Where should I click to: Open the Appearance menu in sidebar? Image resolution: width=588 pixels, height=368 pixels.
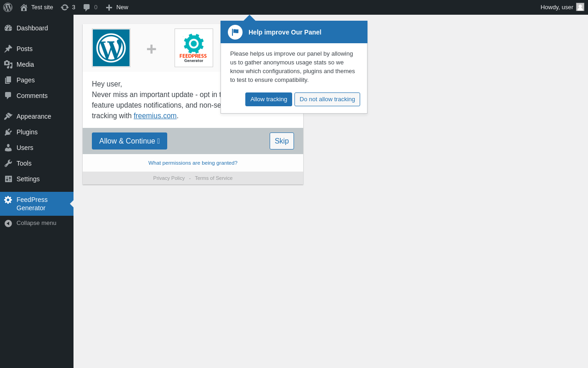click(37, 116)
